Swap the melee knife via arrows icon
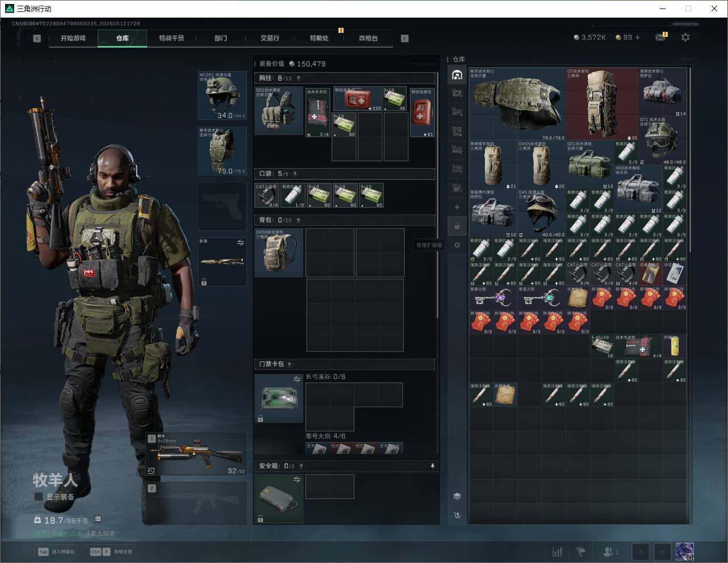This screenshot has width=728, height=563. (240, 243)
